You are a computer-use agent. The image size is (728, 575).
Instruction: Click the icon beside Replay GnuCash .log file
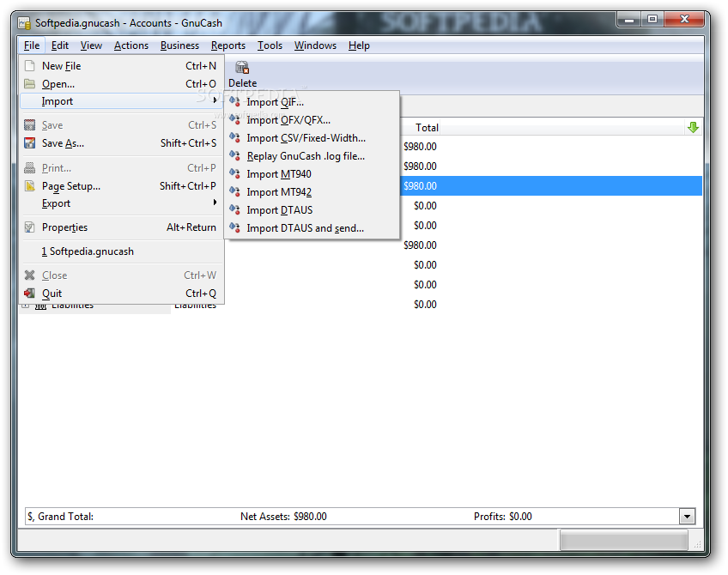235,156
